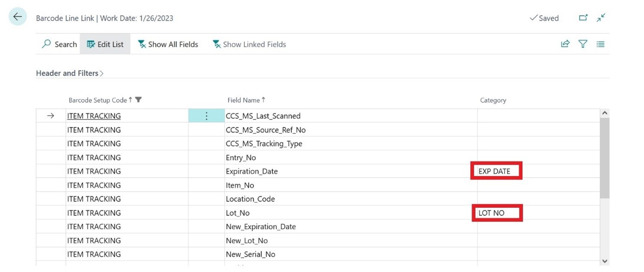Image resolution: width=644 pixels, height=272 pixels.
Task: Select the Lot_No field name cell
Action: [238, 213]
